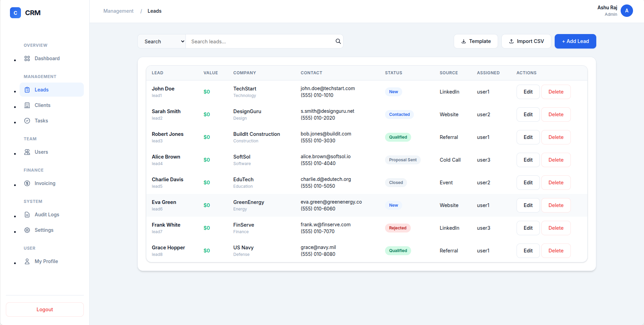Click the Logout button
The width and height of the screenshot is (644, 325).
pyautogui.click(x=44, y=309)
